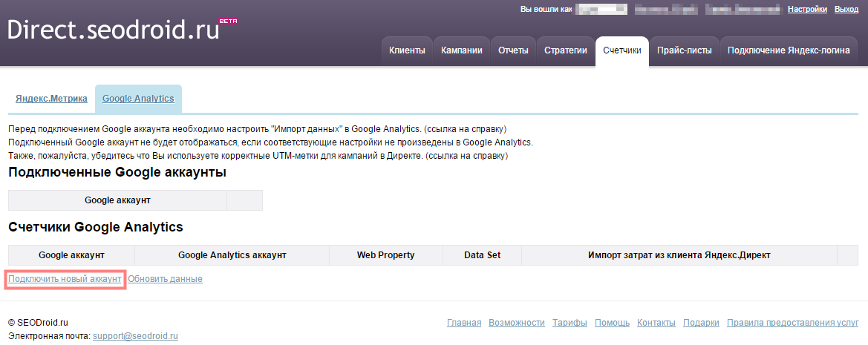Click the Выход logout link
Image resolution: width=868 pixels, height=345 pixels.
tap(846, 10)
